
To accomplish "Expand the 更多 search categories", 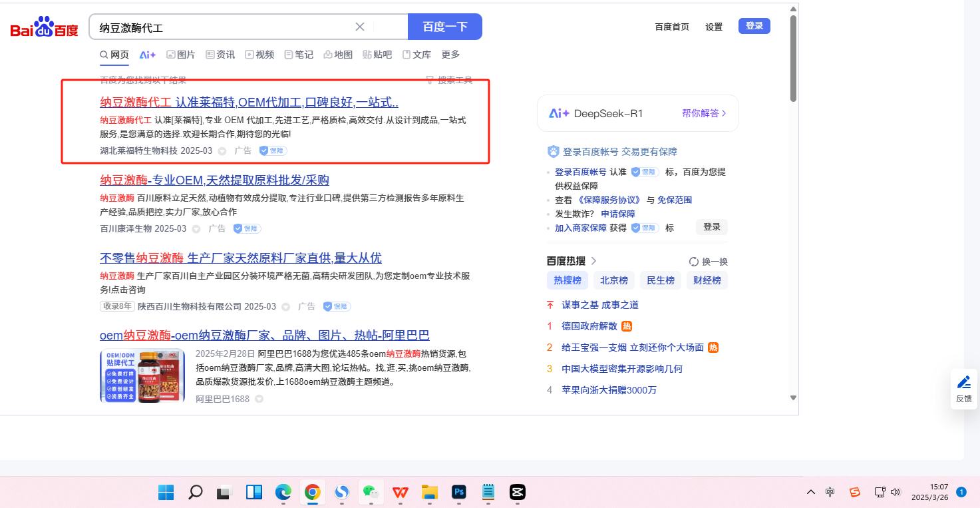I will [450, 55].
